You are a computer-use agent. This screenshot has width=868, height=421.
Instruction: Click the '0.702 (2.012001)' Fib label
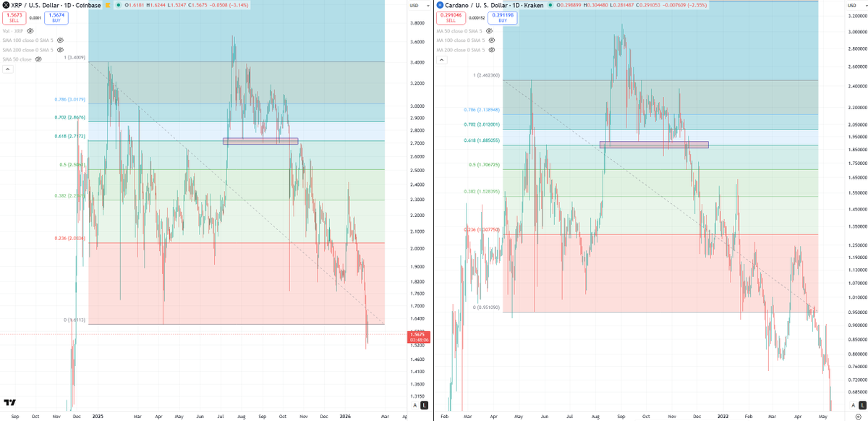click(482, 124)
